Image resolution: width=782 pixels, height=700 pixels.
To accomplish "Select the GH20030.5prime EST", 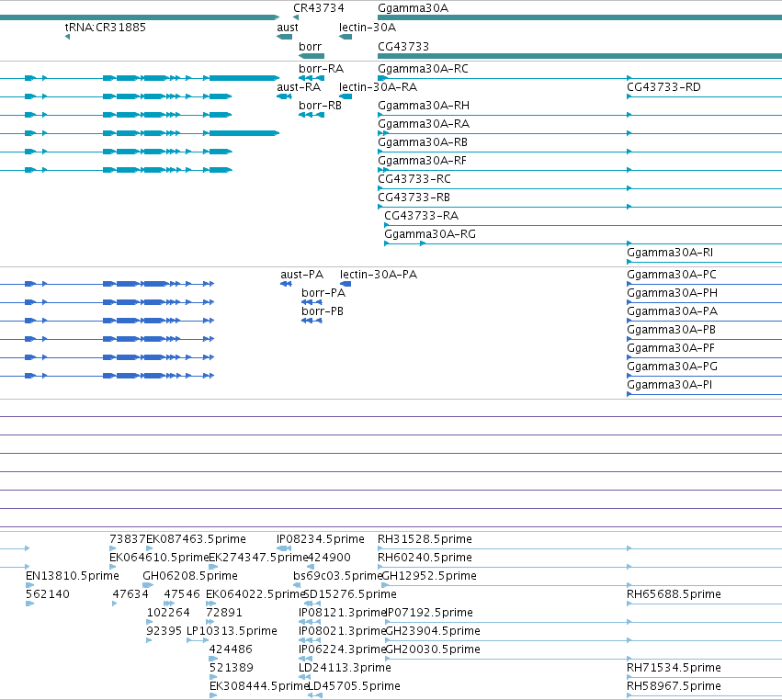I will pos(584,659).
